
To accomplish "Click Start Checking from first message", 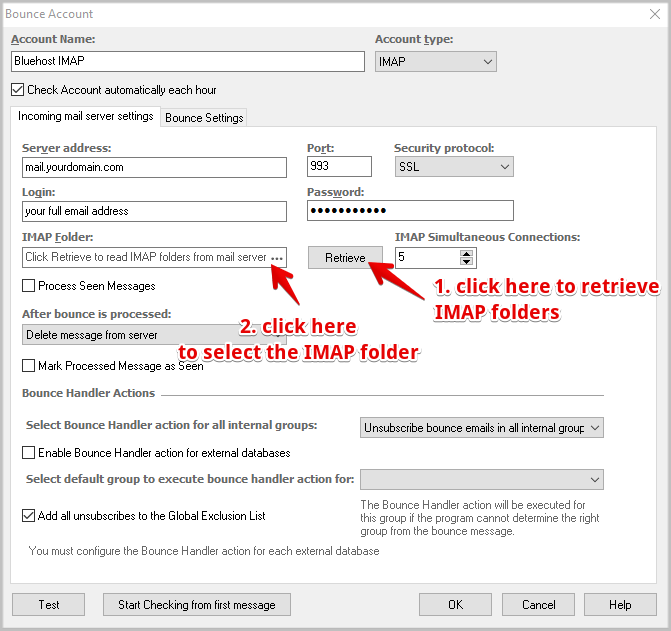I will click(197, 604).
